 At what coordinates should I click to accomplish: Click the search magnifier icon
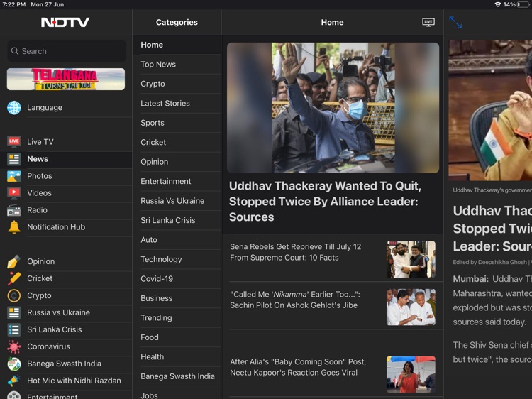coord(15,51)
